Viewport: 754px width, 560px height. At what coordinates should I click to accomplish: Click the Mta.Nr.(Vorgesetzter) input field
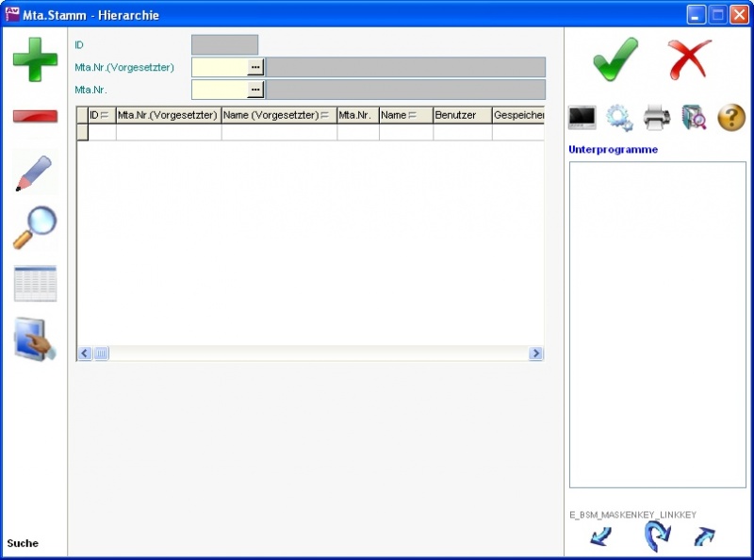coord(220,67)
